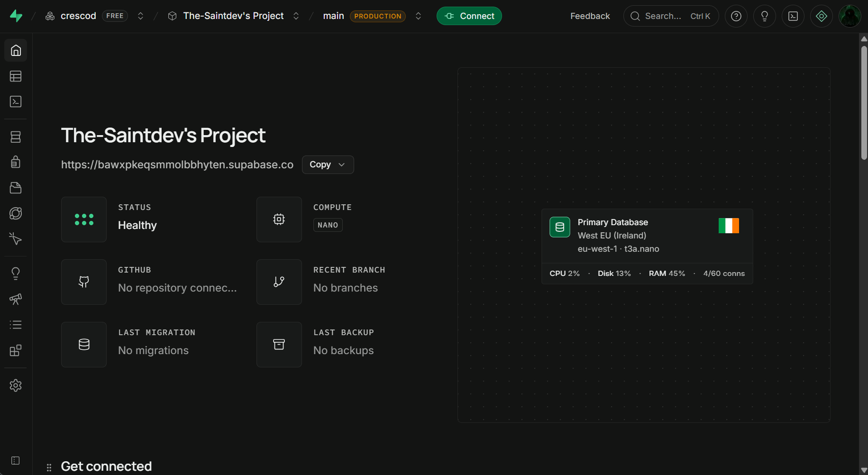This screenshot has width=868, height=475.
Task: Open the inline SQL editor terminal icon
Action: [x=793, y=16]
